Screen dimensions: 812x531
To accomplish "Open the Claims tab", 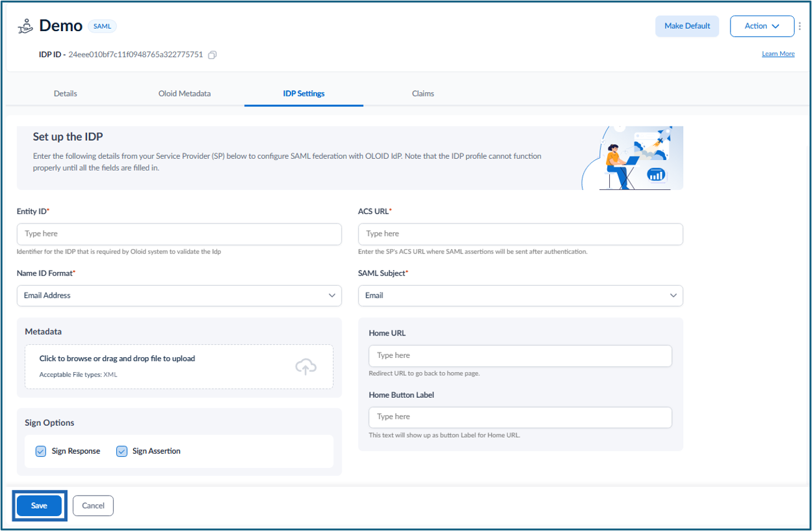I will coord(423,93).
